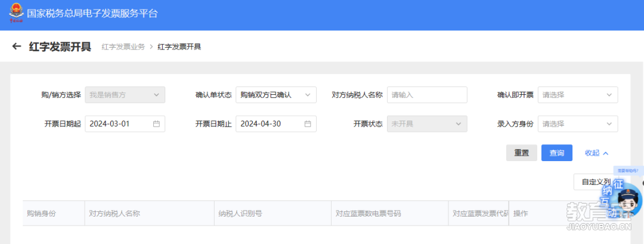Image resolution: width=644 pixels, height=244 pixels.
Task: Click the national tax emblem logo
Action: pyautogui.click(x=17, y=13)
